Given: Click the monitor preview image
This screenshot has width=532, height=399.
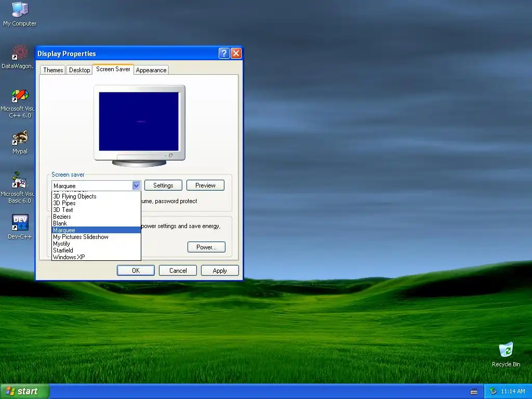Looking at the screenshot, I should [139, 126].
